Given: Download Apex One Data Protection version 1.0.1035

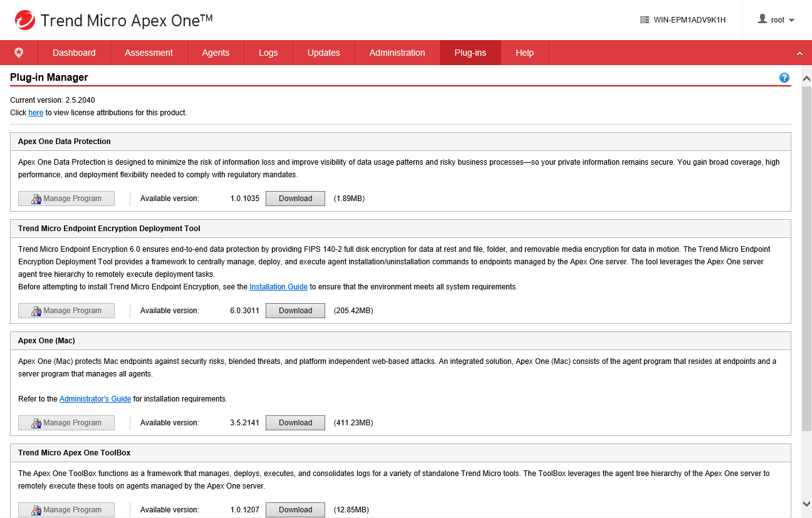Looking at the screenshot, I should click(296, 199).
